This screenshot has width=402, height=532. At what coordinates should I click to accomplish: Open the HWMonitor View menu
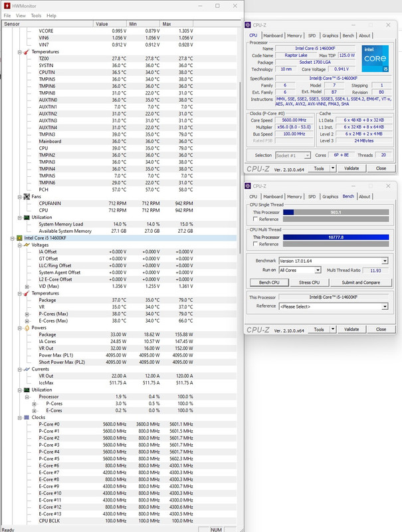21,15
